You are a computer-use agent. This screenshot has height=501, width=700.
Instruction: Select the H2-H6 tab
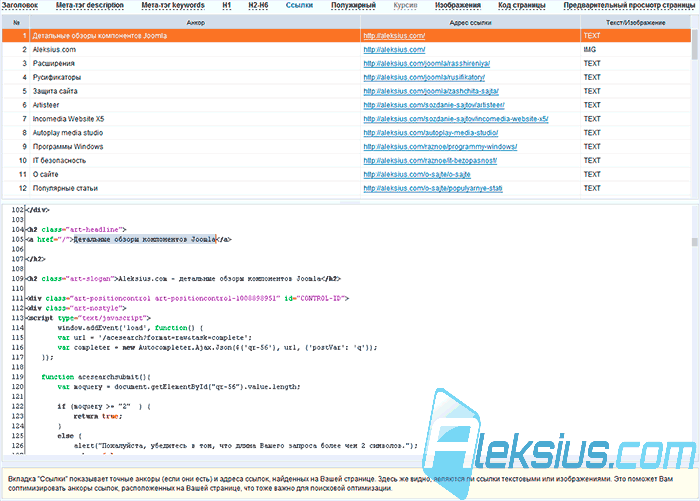[258, 5]
